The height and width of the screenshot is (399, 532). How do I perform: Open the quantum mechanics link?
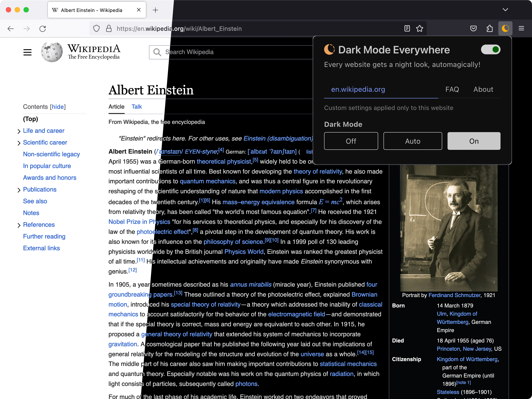(207, 181)
